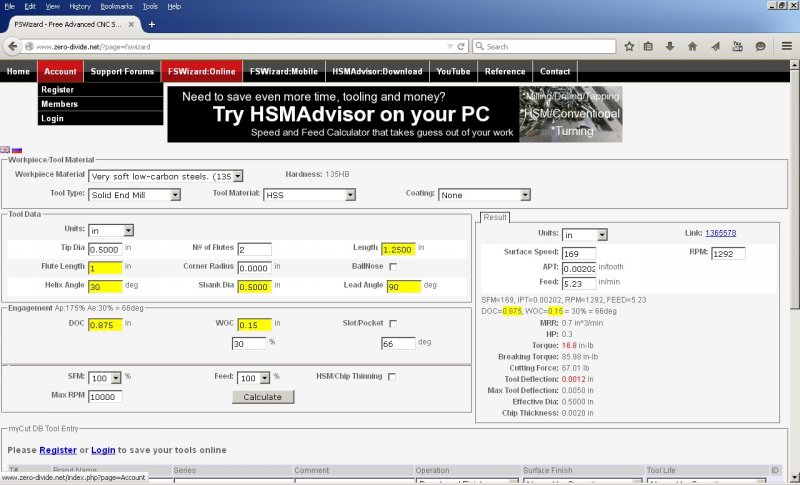Screen dimensions: 800x485
Task: Open the downloads arrow icon
Action: (x=672, y=46)
